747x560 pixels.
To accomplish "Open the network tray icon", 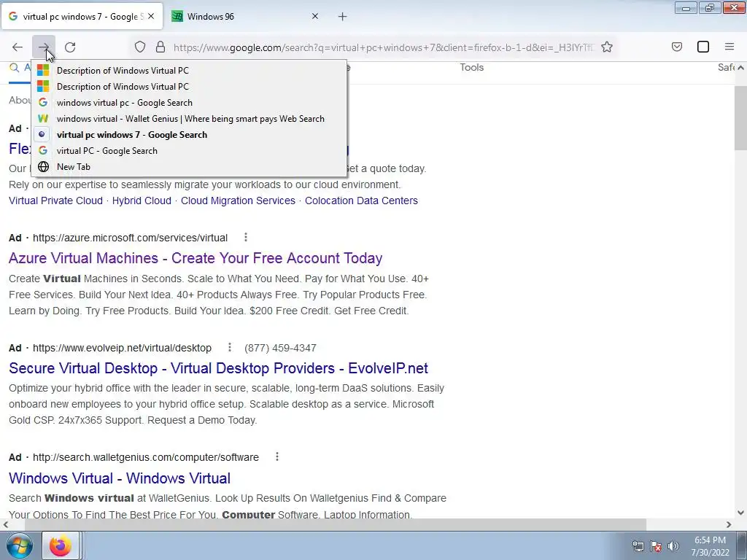I will pos(638,546).
